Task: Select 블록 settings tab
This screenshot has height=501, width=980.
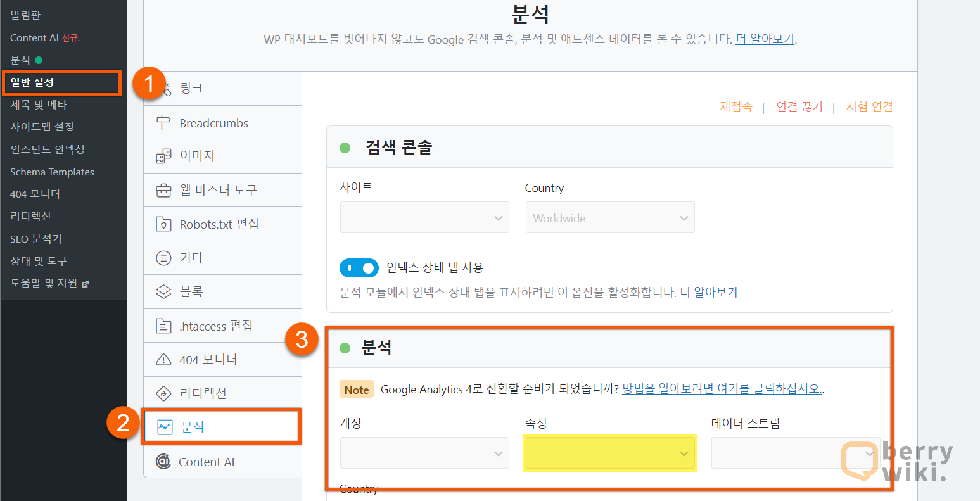Action: point(223,291)
